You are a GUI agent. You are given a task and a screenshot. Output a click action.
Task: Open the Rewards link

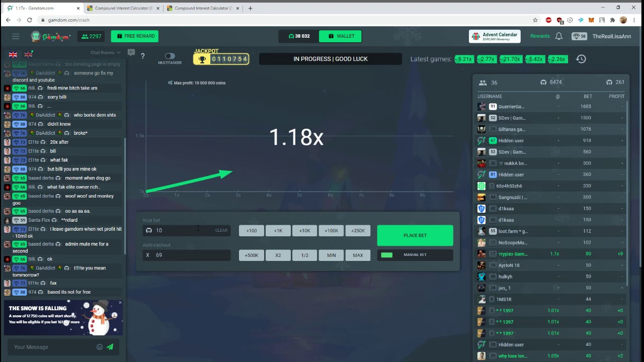540,36
